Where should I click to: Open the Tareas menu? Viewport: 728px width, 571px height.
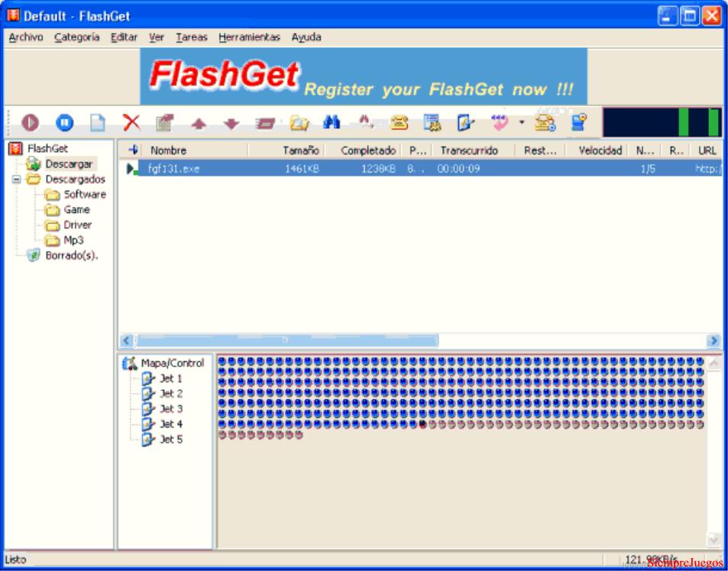click(192, 37)
